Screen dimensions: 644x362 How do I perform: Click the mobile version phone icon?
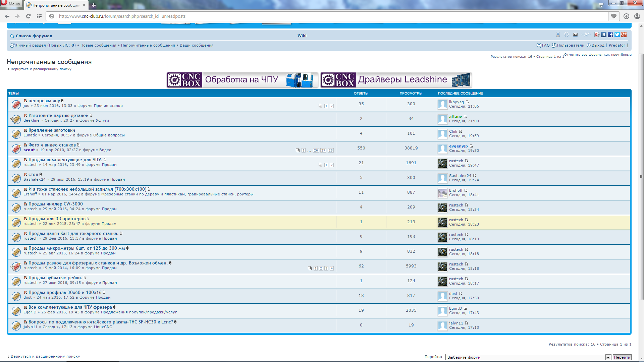coord(558,35)
